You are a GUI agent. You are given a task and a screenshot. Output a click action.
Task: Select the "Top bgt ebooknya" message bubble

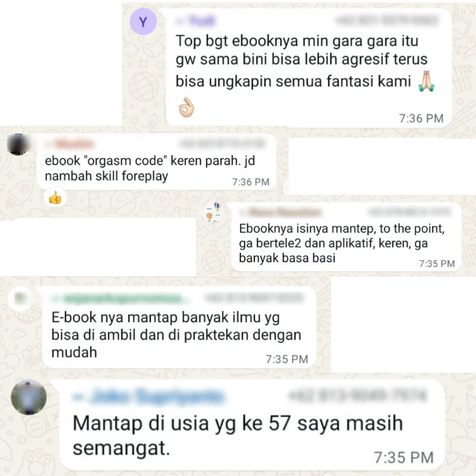309,68
